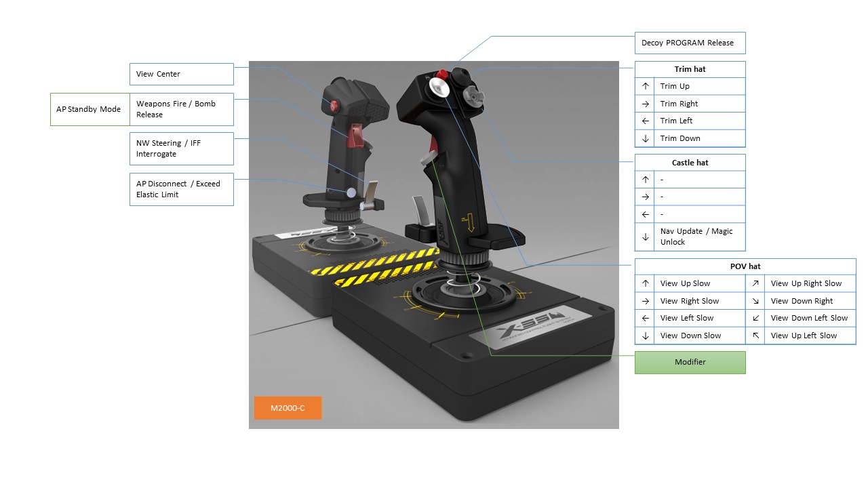Click the diagonal arrow beside View Down Left Slow
Image resolution: width=868 pixels, height=488 pixels.
click(x=755, y=318)
